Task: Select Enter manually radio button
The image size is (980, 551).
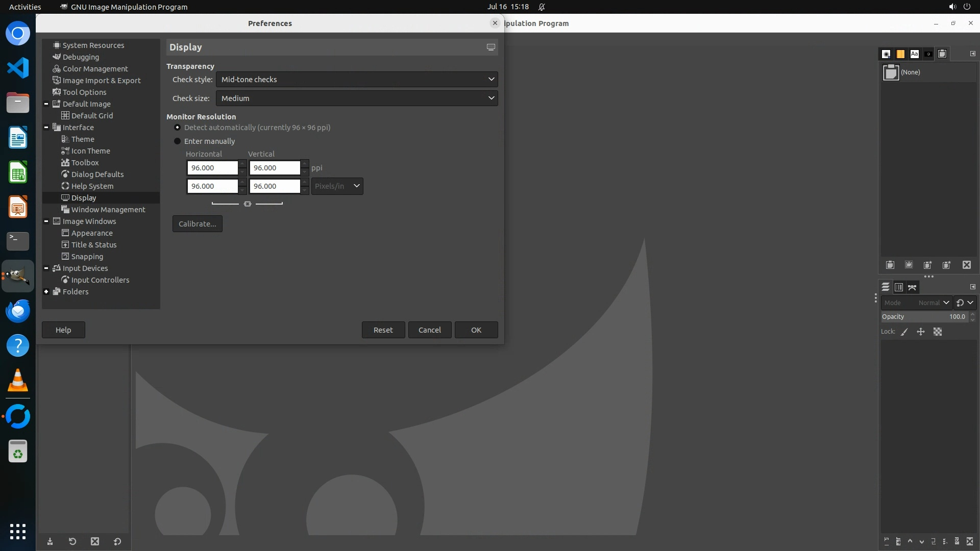Action: point(178,141)
